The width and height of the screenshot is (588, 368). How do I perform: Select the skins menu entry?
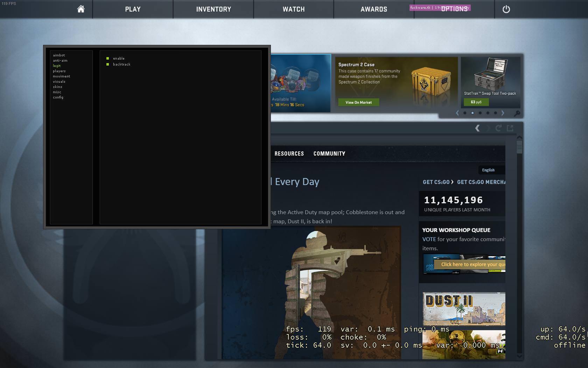click(x=57, y=87)
